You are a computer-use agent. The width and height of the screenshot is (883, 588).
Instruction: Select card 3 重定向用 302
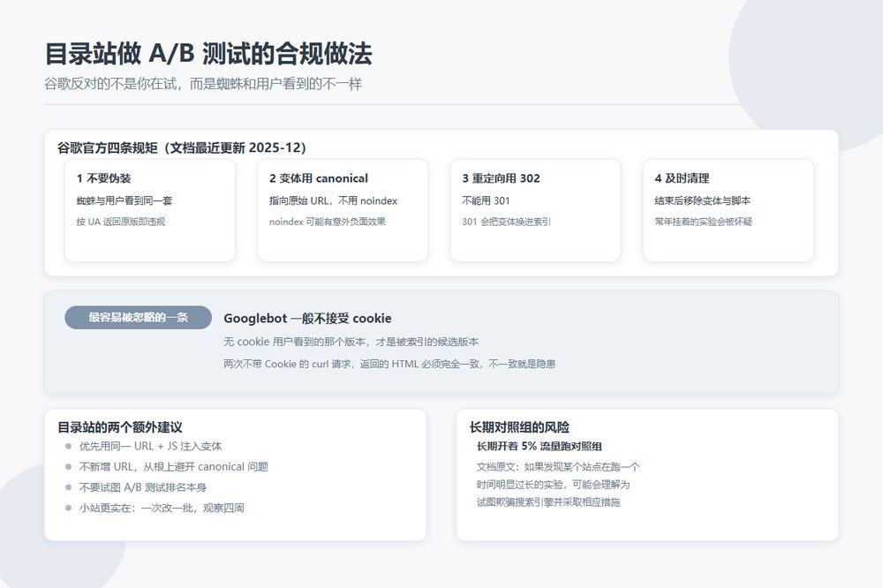point(536,210)
